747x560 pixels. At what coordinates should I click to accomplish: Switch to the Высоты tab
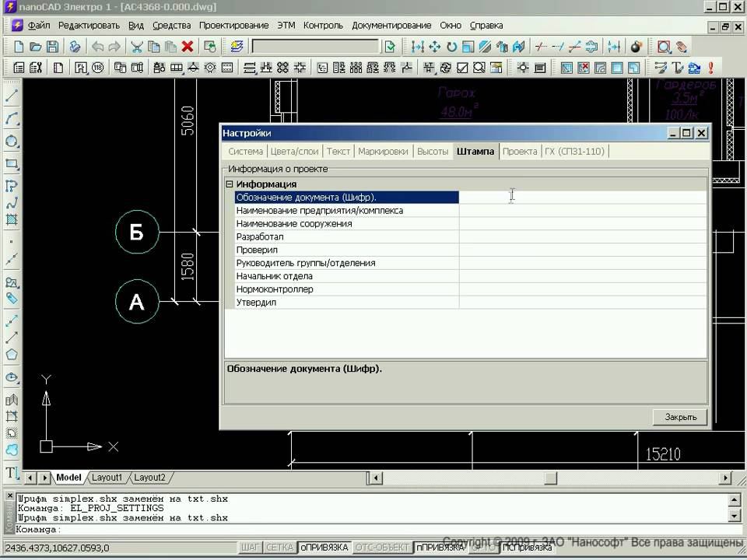point(433,152)
